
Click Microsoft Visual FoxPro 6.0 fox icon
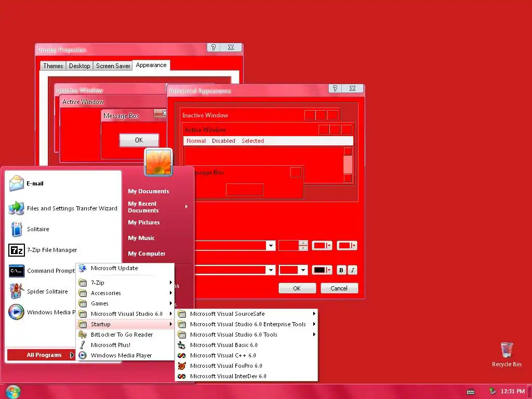[x=182, y=366]
